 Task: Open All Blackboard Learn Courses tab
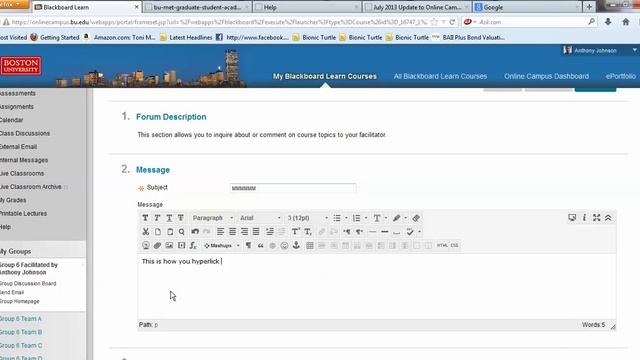click(x=440, y=76)
